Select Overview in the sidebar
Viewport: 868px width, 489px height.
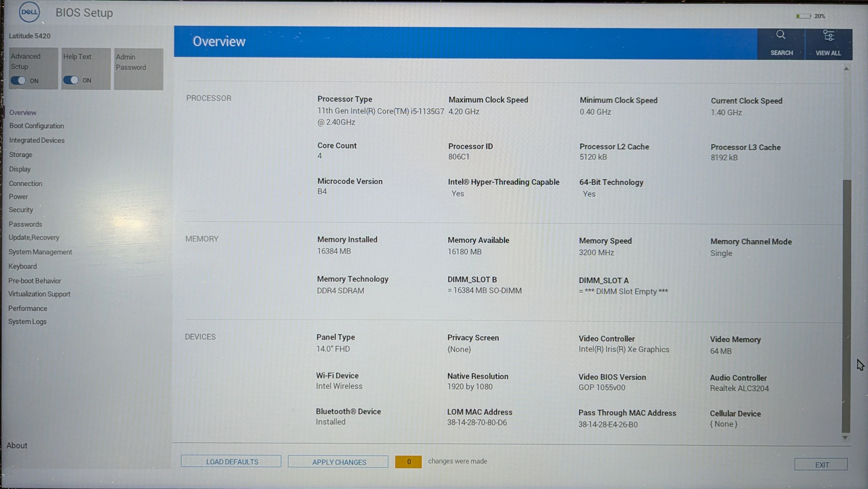point(22,113)
